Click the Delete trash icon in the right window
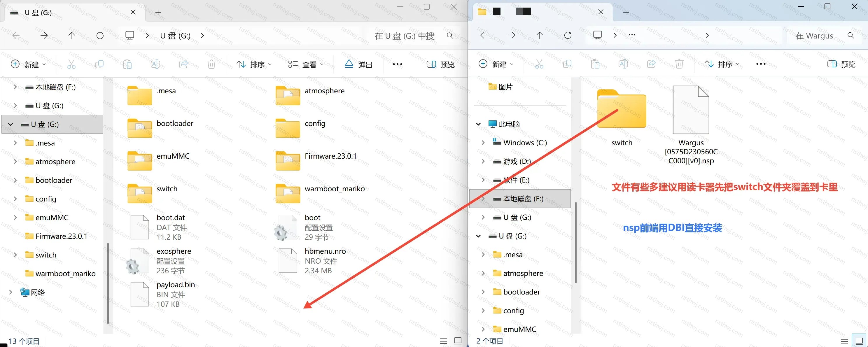868x347 pixels. point(679,64)
